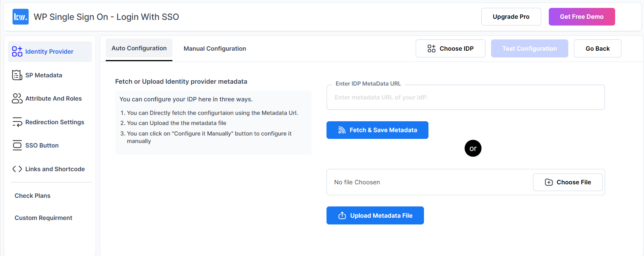The height and width of the screenshot is (256, 644).
Task: Click the Links and Shortcode angle-brackets icon
Action: pos(17,169)
